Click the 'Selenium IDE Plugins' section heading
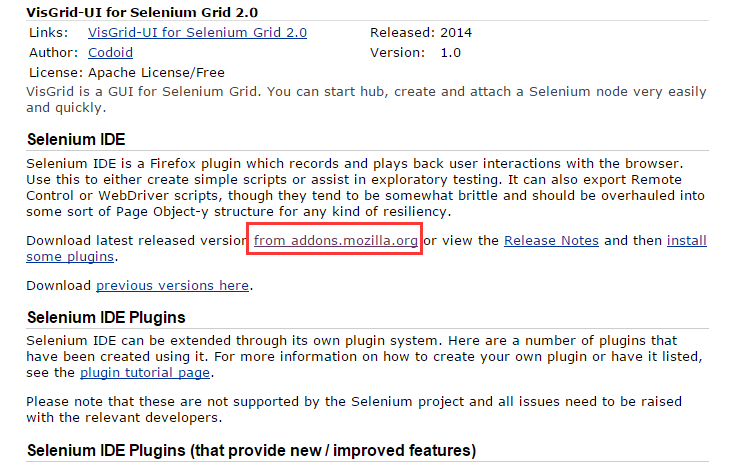The height and width of the screenshot is (466, 737). pos(106,317)
